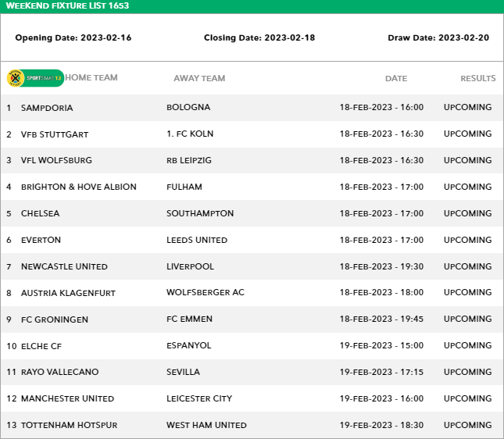504x439 pixels.
Task: Select Newcastle United in row 7
Action: (x=64, y=266)
